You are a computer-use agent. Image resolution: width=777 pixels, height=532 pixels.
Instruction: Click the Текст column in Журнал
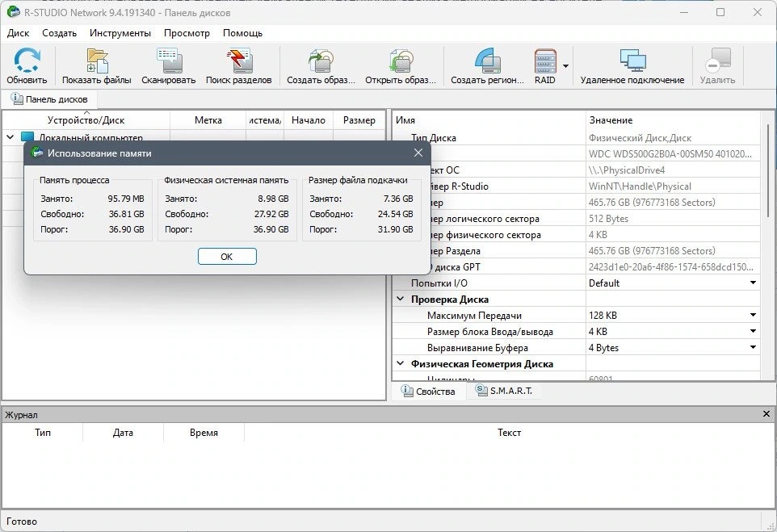(509, 433)
